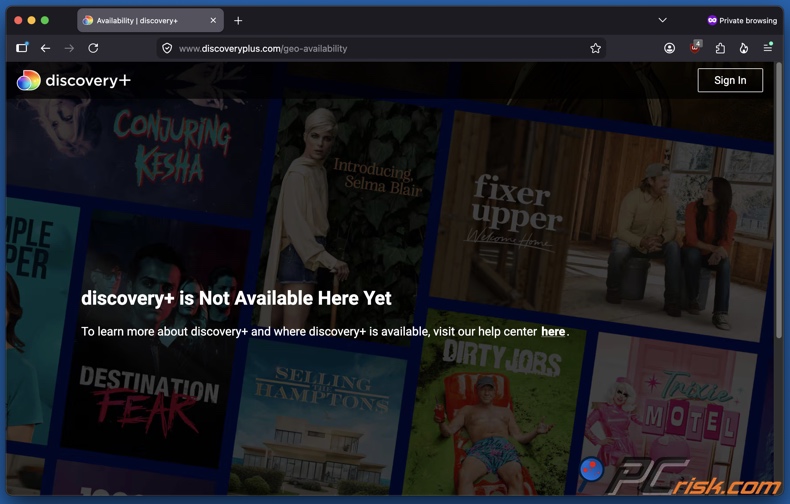The width and height of the screenshot is (790, 504).
Task: Open the uBlock extension icon
Action: point(695,47)
